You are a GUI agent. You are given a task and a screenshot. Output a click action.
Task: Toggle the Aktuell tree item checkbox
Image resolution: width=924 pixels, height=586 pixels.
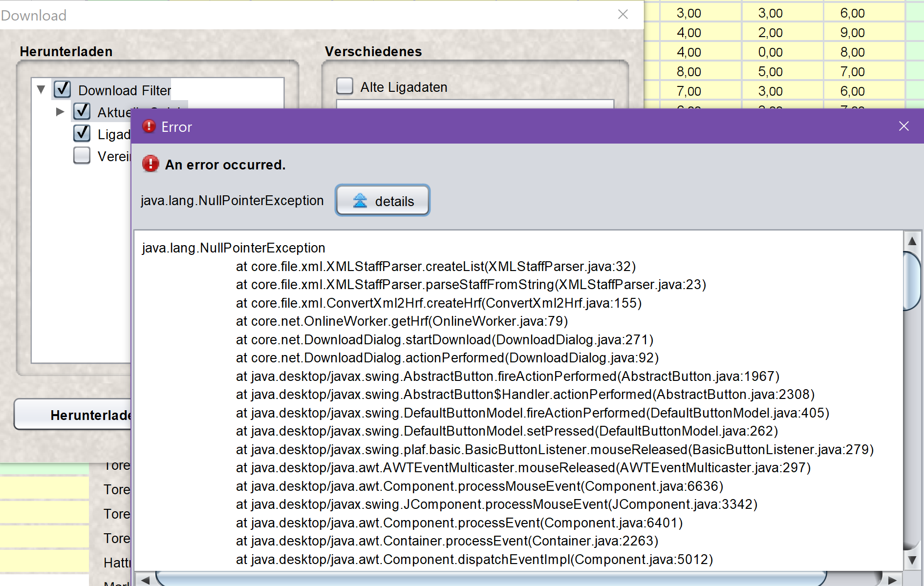point(82,112)
